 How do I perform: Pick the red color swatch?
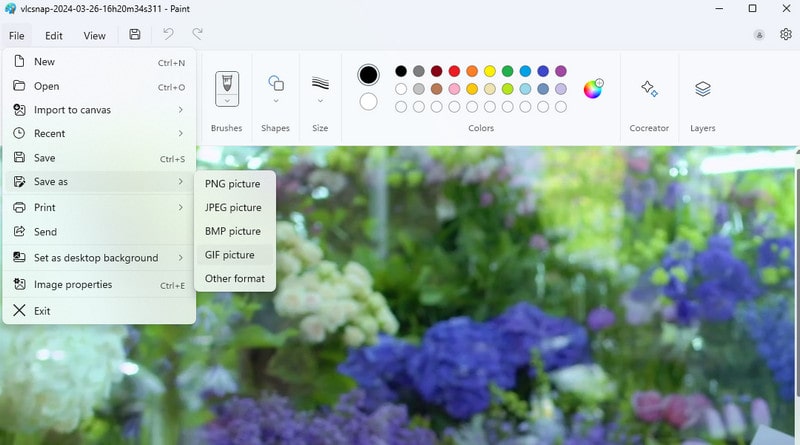[454, 71]
